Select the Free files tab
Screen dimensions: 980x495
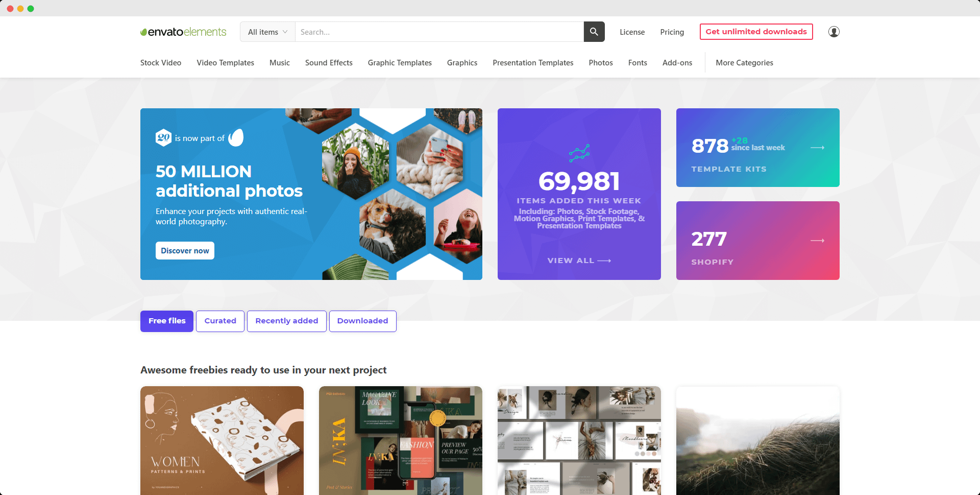tap(167, 321)
